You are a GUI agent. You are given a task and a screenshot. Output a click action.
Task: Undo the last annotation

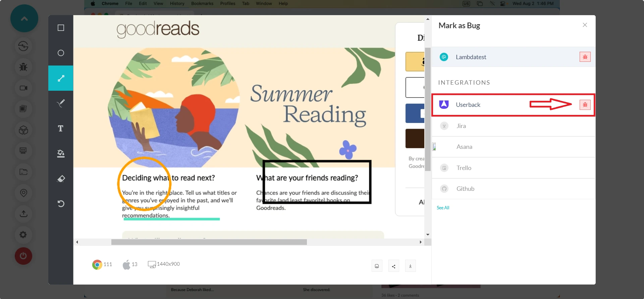61,204
